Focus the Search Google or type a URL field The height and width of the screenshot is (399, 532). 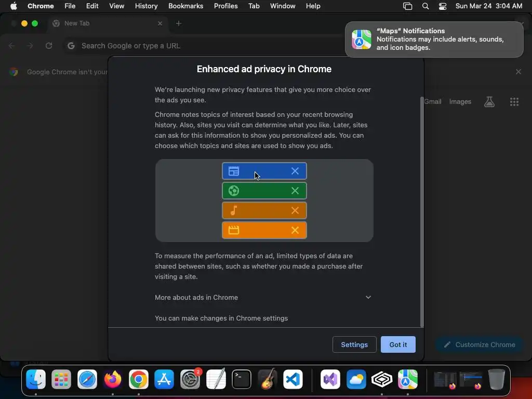204,46
